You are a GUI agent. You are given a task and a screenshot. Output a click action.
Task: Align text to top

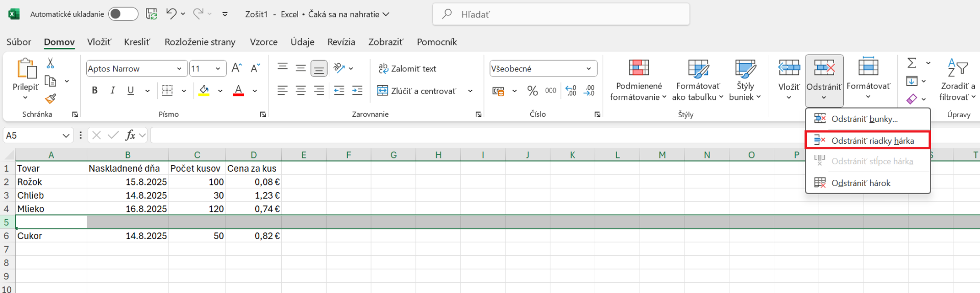282,67
